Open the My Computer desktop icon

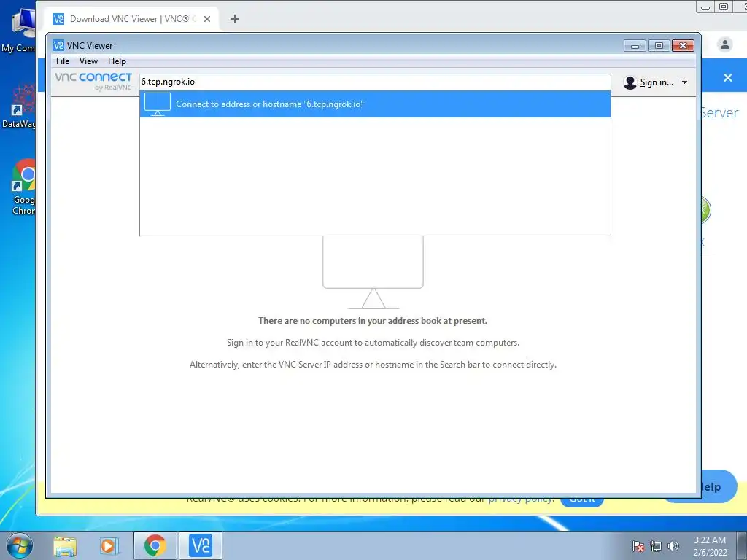click(19, 29)
